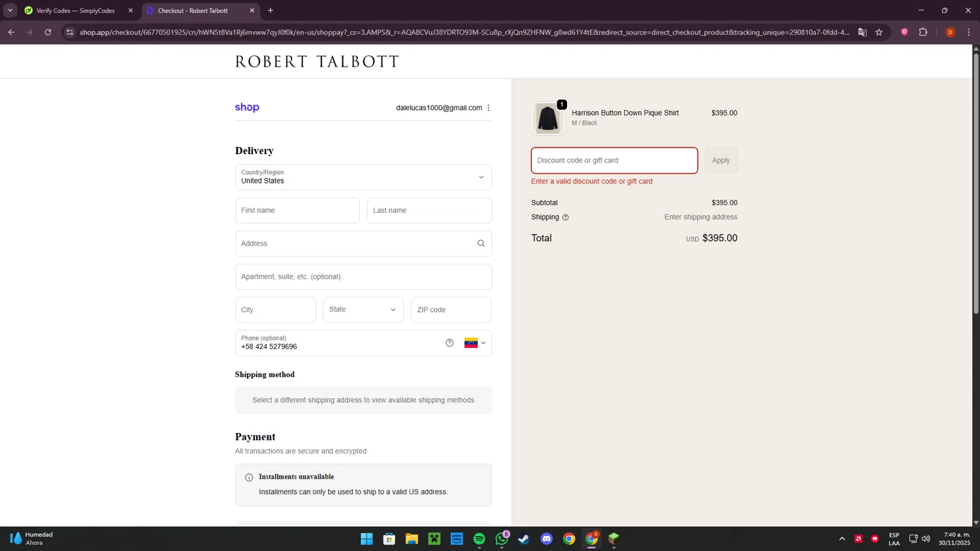Click the dalelucas1000@gmail.com email text
Image resolution: width=980 pixels, height=551 pixels.
point(439,108)
